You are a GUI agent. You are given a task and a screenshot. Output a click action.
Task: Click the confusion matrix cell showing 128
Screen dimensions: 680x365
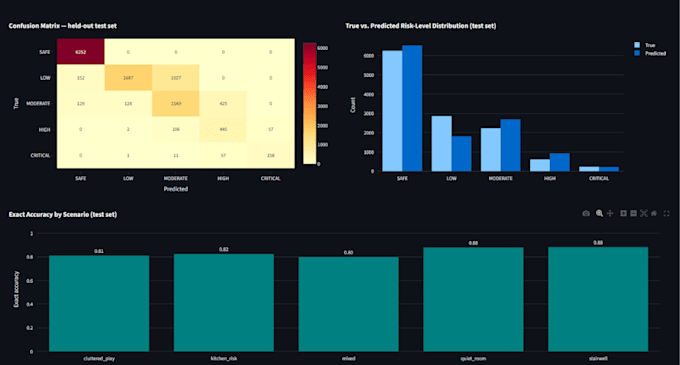point(128,104)
